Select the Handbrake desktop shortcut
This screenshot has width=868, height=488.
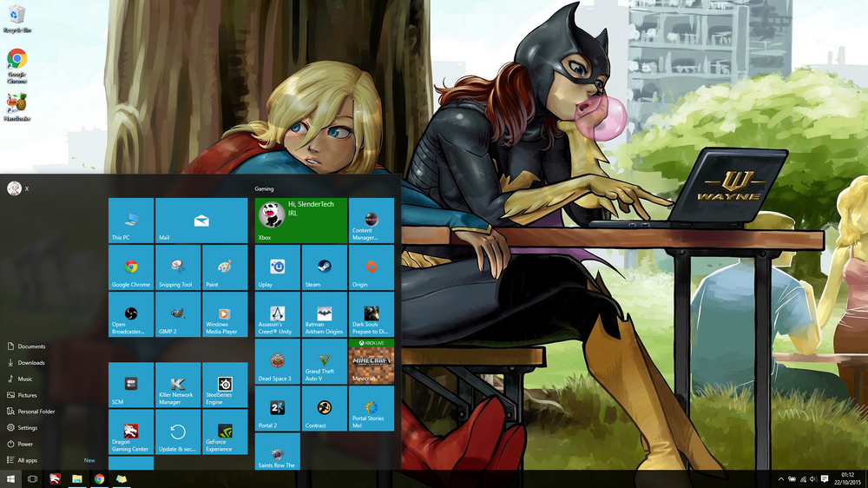pos(16,107)
